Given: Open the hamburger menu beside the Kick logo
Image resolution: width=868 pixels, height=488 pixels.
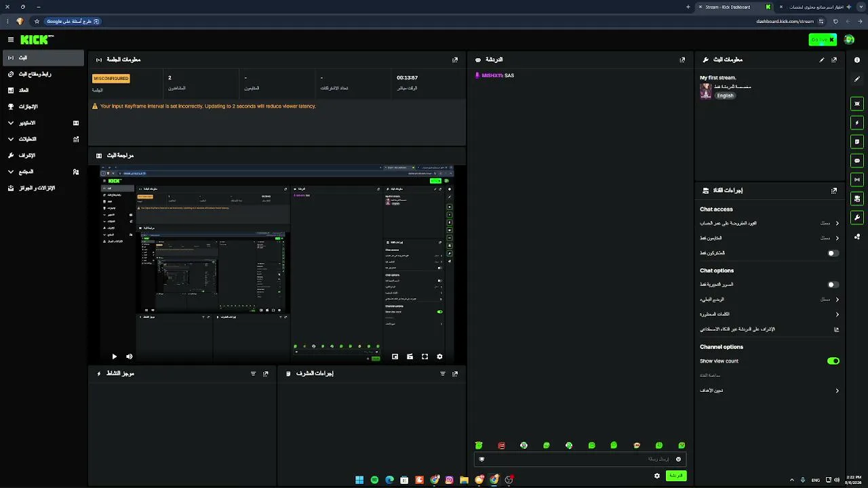Looking at the screenshot, I should pos(11,40).
